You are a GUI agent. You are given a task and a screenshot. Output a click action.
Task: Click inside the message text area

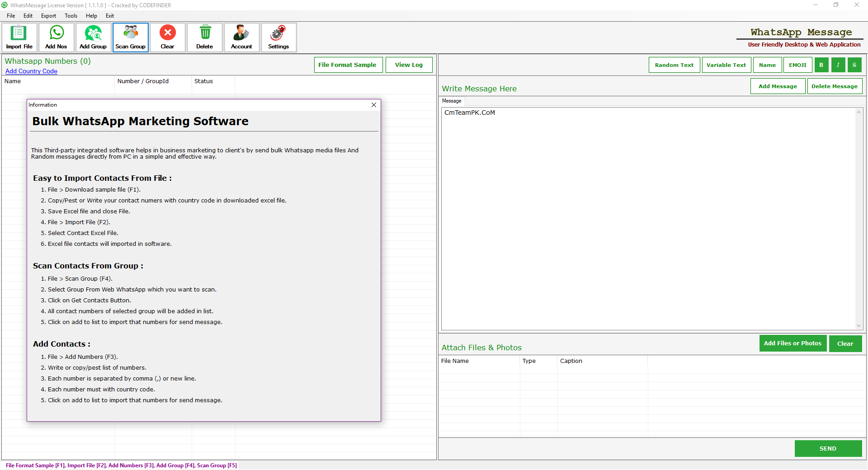(649, 219)
